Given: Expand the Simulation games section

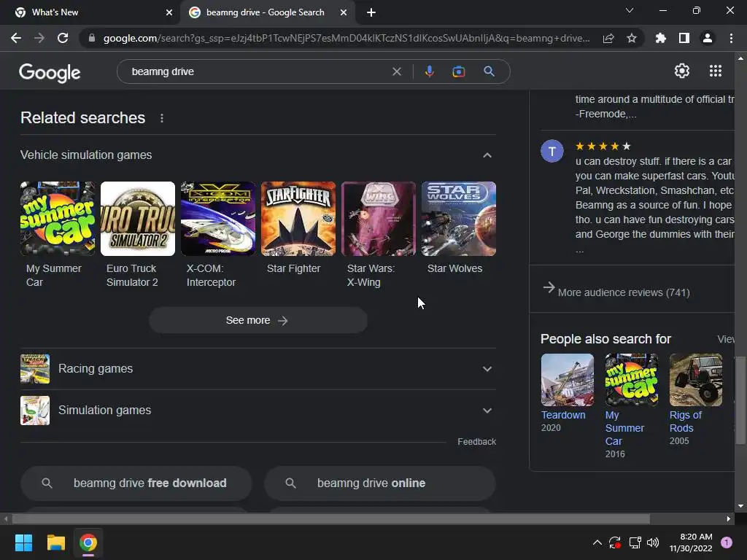Looking at the screenshot, I should pyautogui.click(x=258, y=411).
